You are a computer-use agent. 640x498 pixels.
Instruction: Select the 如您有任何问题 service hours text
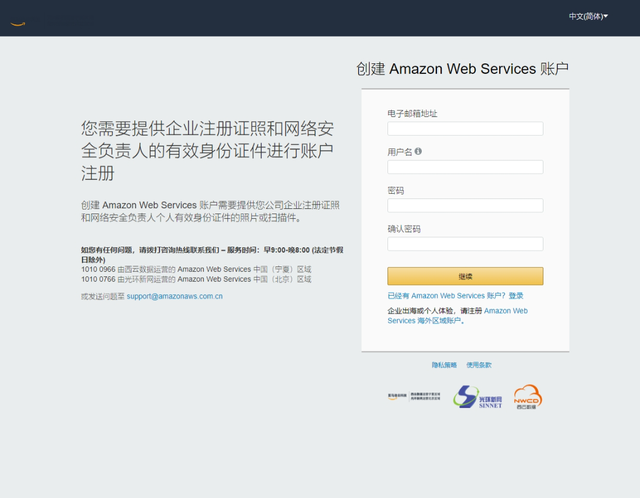pos(212,255)
